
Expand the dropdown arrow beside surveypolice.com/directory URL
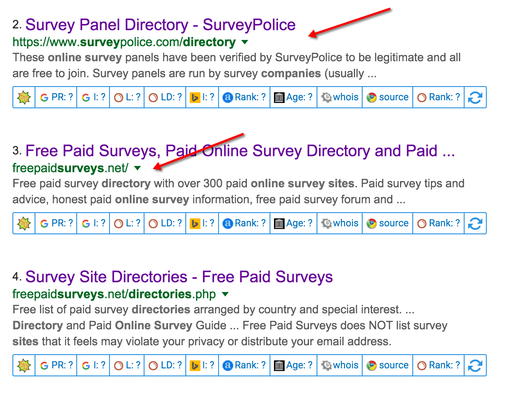245,42
